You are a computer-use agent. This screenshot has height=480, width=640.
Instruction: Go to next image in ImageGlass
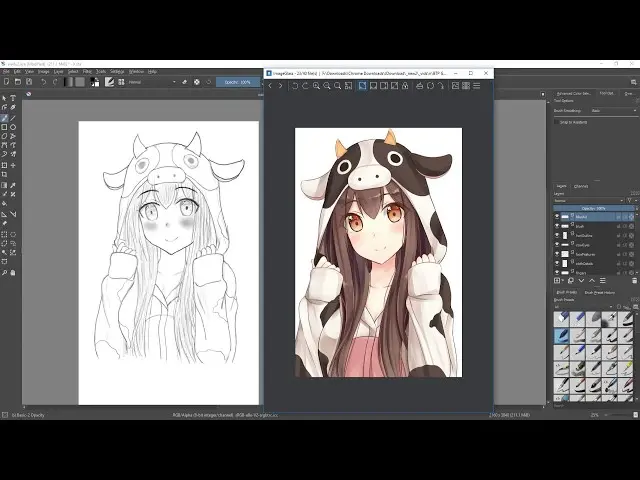coord(280,86)
